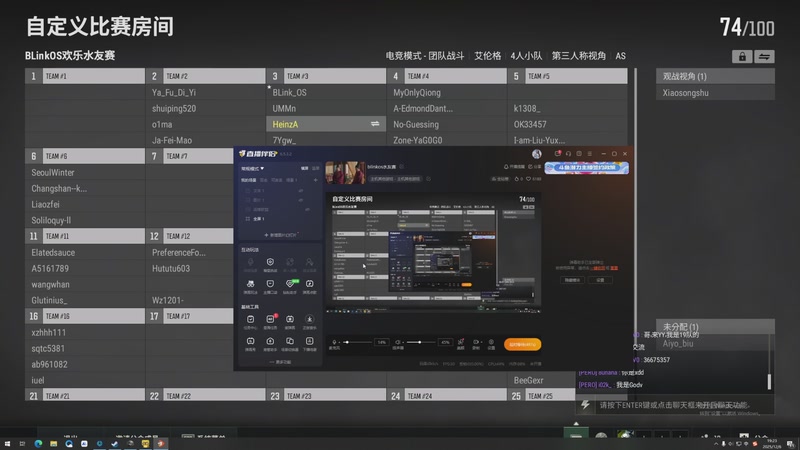Screen dimensions: 800x450
Task: Open the Windows Start button
Action: pyautogui.click(x=7, y=444)
